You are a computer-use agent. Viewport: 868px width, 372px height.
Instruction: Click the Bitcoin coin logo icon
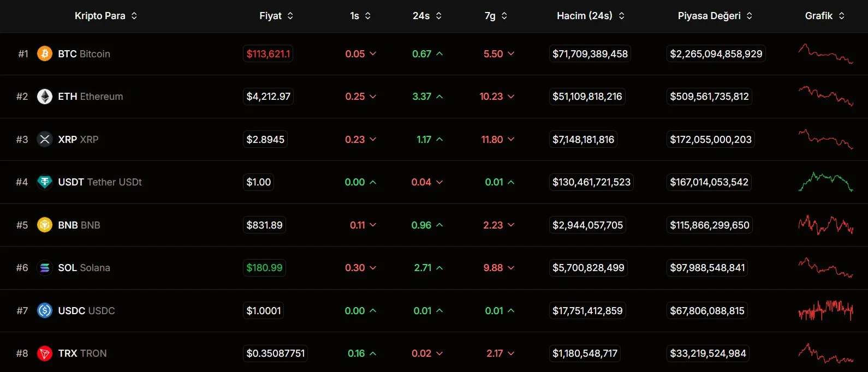coord(45,53)
